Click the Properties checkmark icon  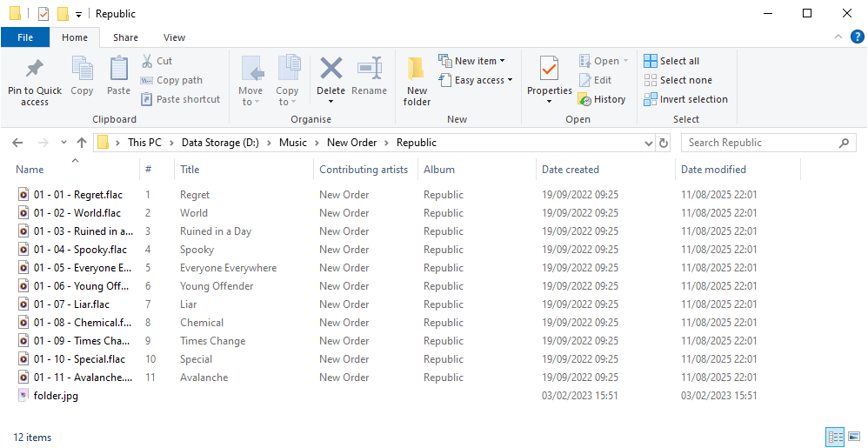coord(549,69)
